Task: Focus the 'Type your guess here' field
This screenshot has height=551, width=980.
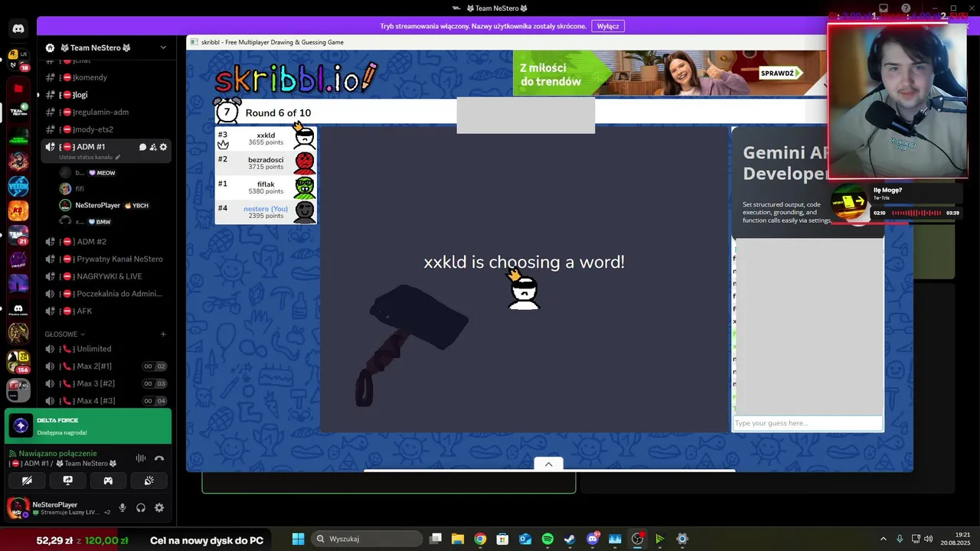Action: (808, 423)
